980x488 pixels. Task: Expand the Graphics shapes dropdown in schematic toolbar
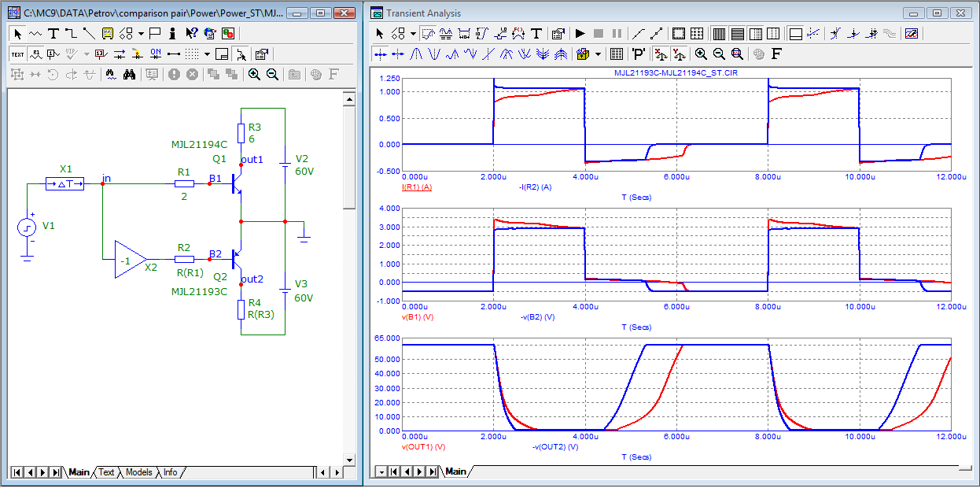[141, 35]
